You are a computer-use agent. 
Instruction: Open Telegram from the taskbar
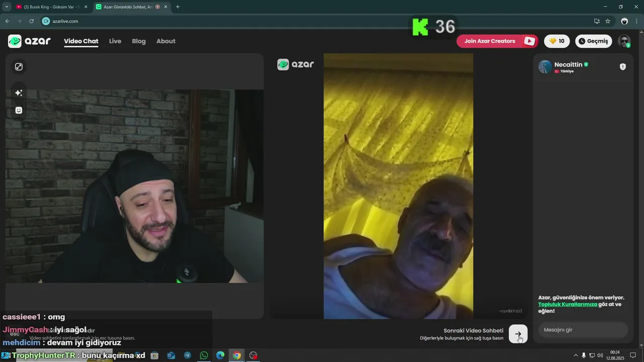[x=187, y=355]
